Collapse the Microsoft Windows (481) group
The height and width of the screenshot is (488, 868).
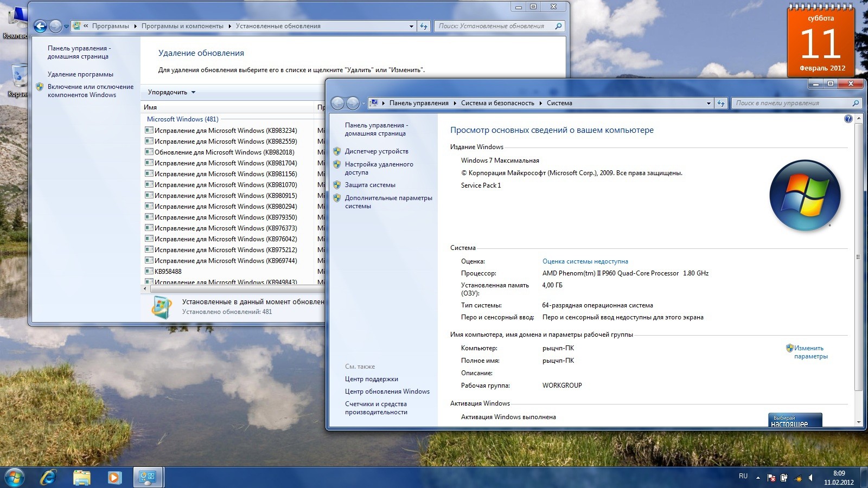pyautogui.click(x=182, y=119)
